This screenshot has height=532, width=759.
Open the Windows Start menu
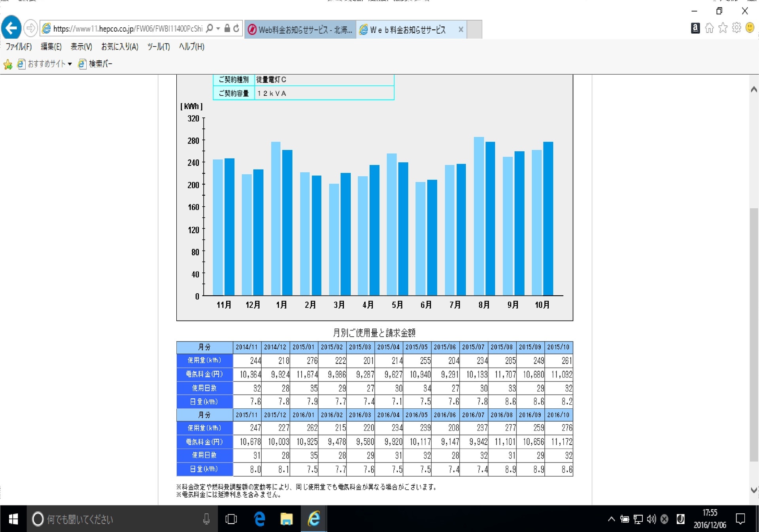pyautogui.click(x=13, y=519)
